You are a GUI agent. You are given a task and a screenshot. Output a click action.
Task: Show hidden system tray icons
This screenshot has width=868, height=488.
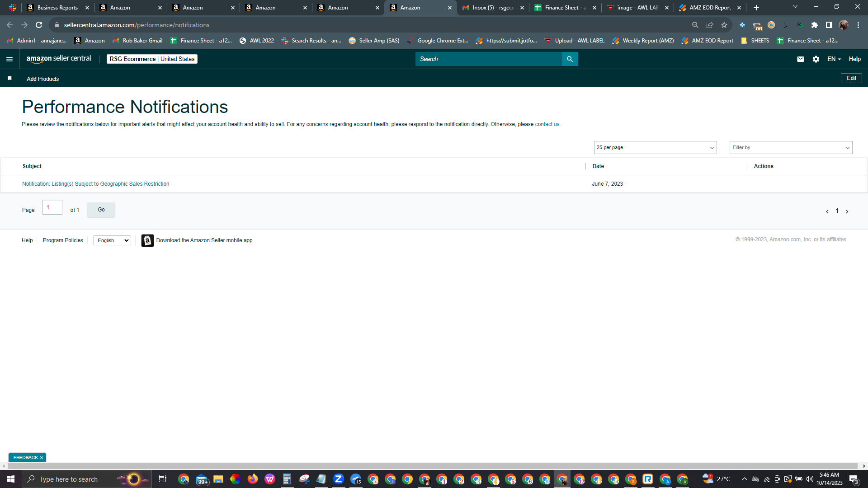pos(744,479)
